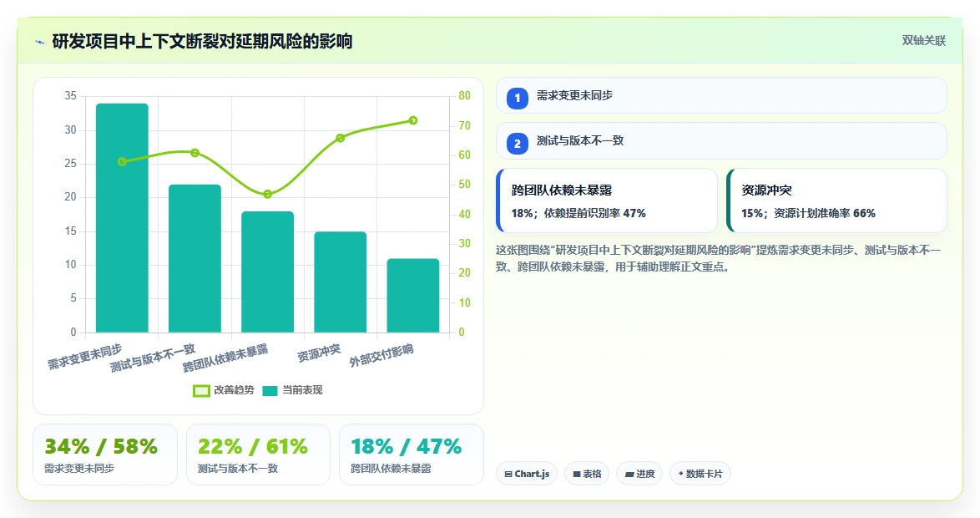Click the 需求变更未同步 bar in chart

point(122,218)
